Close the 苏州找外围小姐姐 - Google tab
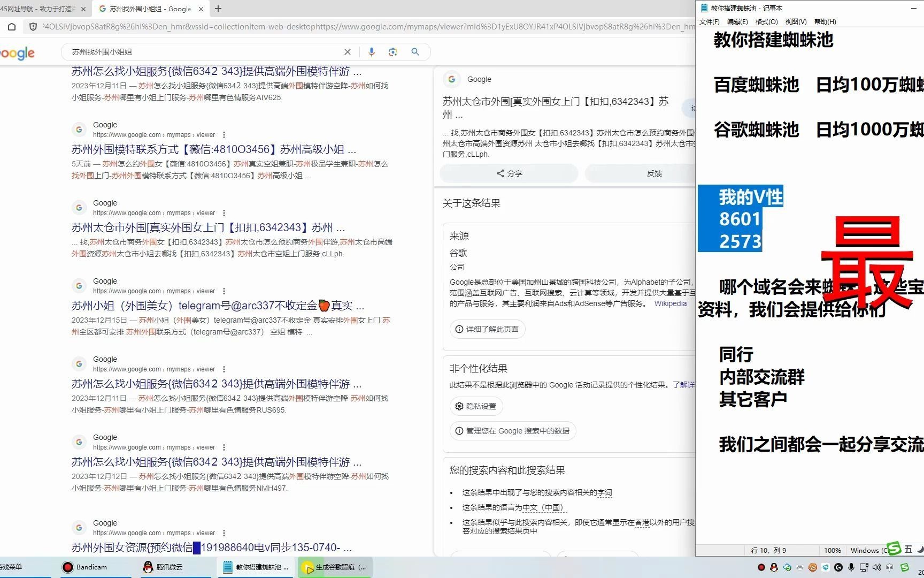Screen dimensions: 924x578 [201, 9]
